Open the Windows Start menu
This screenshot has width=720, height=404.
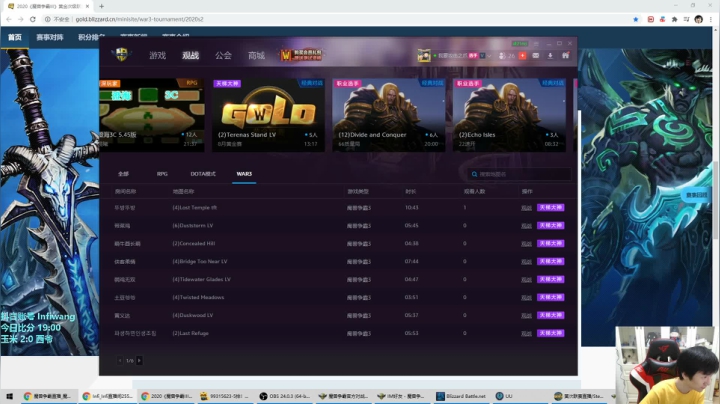(9, 396)
